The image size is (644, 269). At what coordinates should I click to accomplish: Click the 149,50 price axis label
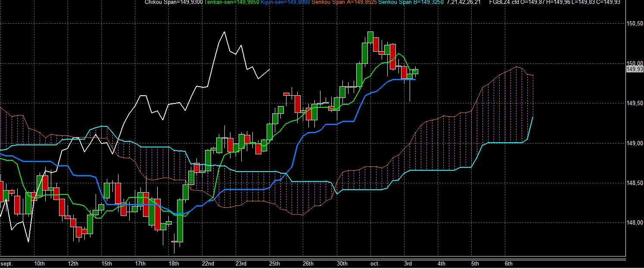[635, 103]
